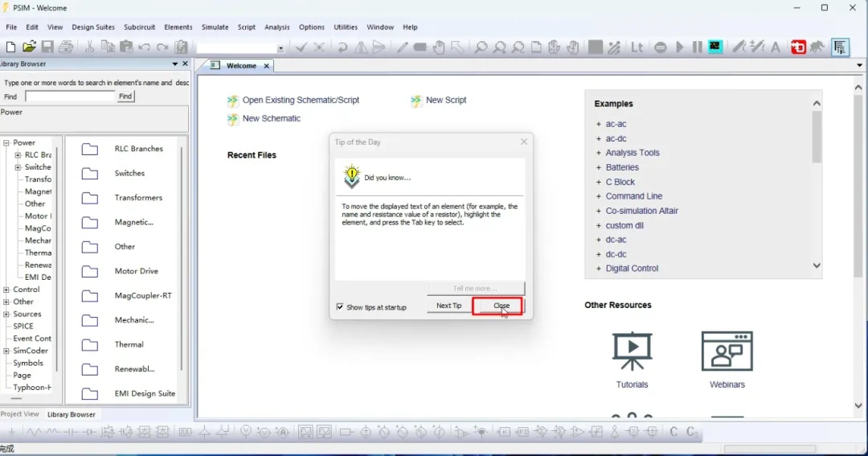Viewport: 868px width, 456px height.
Task: Open Existing Schematic/Script link
Action: point(301,101)
